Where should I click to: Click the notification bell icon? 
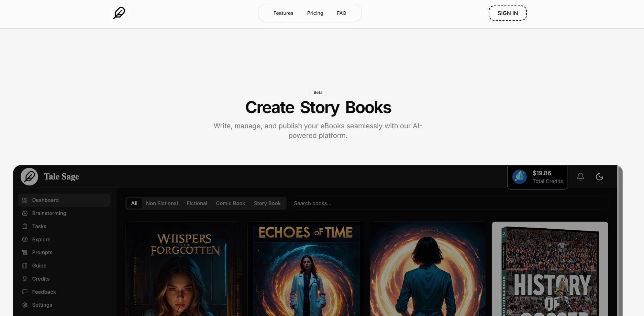pos(580,177)
